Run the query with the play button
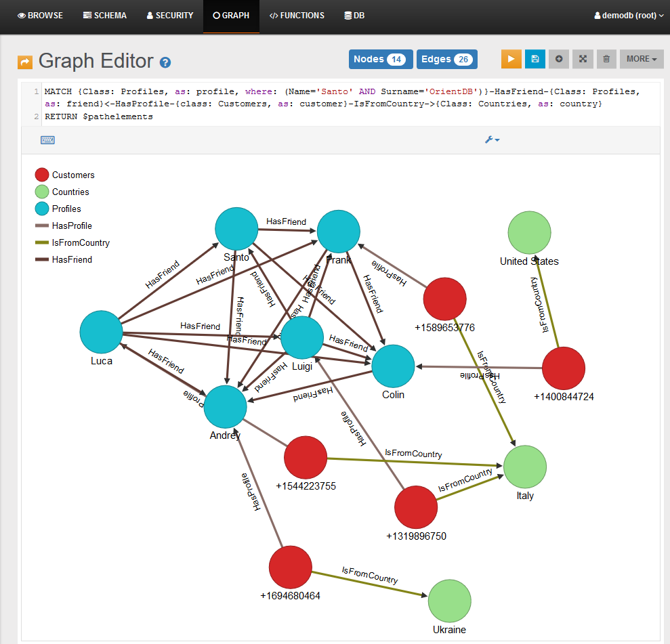 [511, 59]
